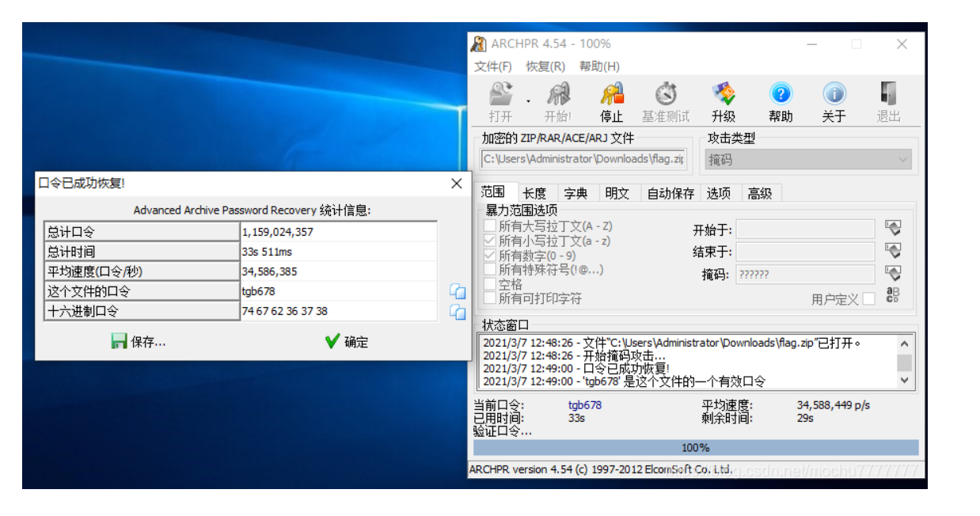
Task: Start recovery using 开始! icon
Action: coord(558,102)
